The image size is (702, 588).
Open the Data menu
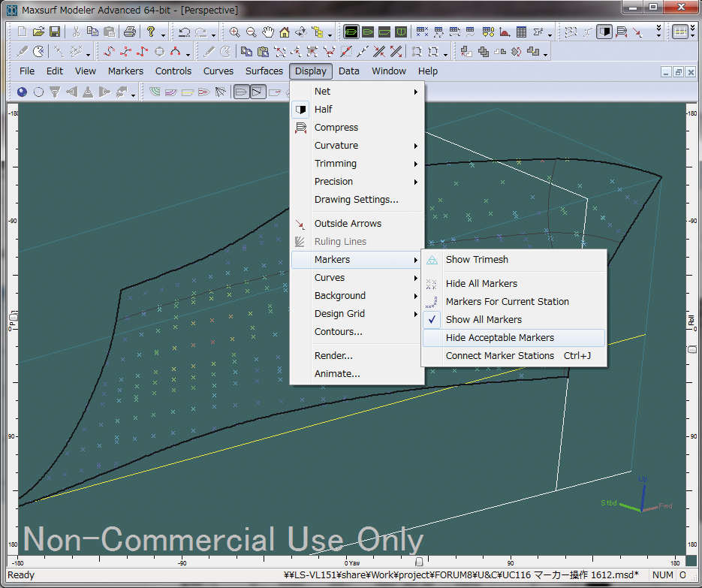[349, 71]
